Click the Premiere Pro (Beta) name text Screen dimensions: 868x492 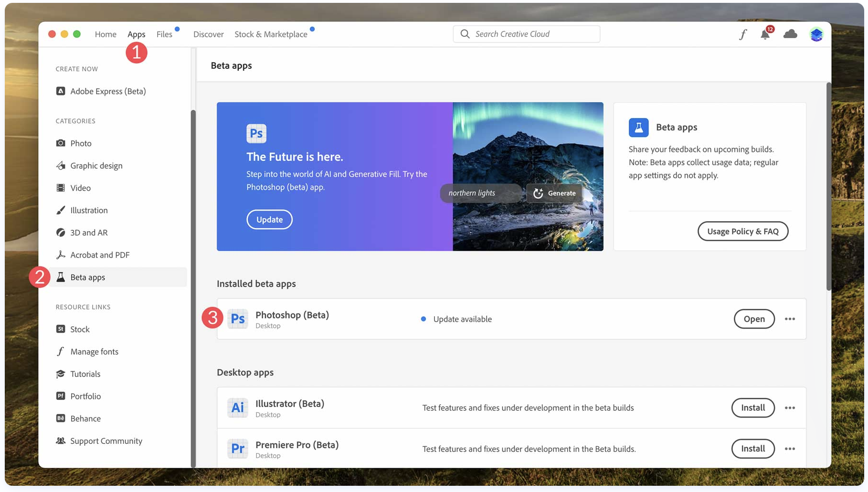[x=296, y=445]
